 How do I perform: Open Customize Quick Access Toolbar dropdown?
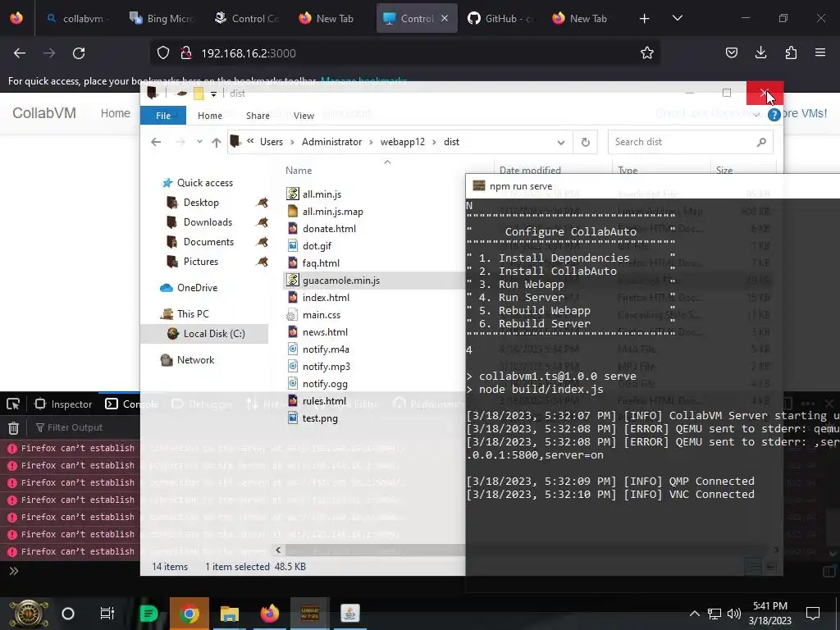(x=213, y=94)
